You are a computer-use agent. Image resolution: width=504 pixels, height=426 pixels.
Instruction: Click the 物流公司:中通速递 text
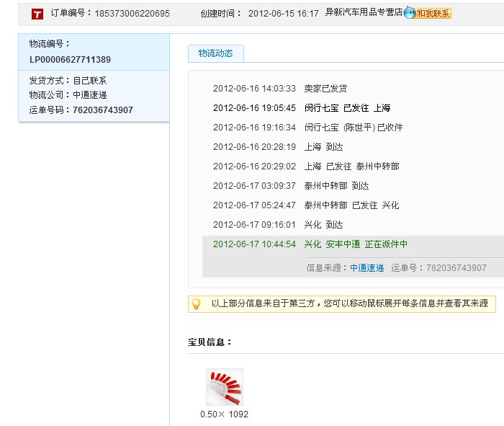click(x=68, y=95)
